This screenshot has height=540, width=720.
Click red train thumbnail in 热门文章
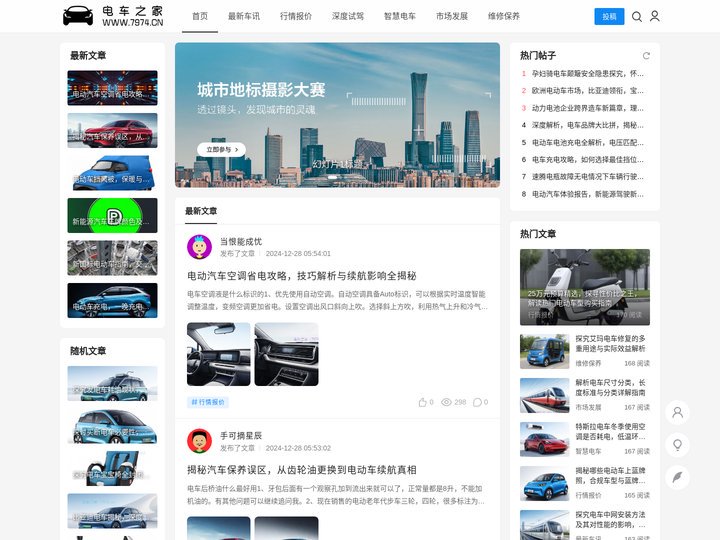(544, 395)
